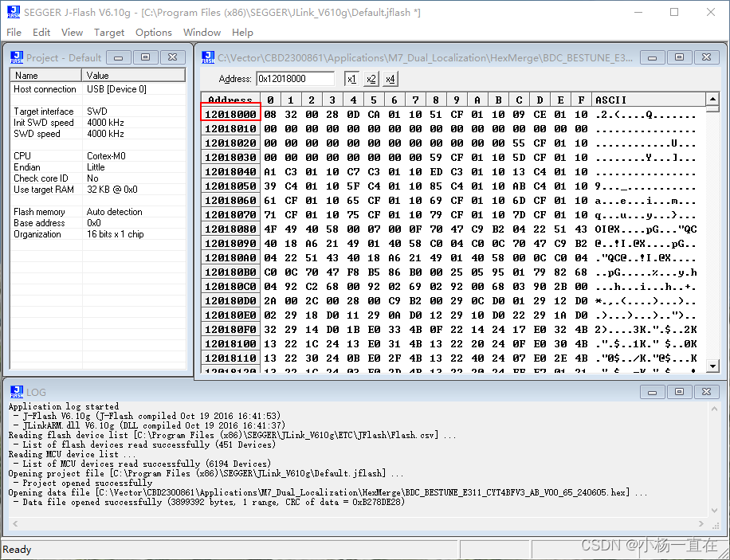Image resolution: width=730 pixels, height=560 pixels.
Task: Click the Ready text in the status bar
Action: [17, 550]
